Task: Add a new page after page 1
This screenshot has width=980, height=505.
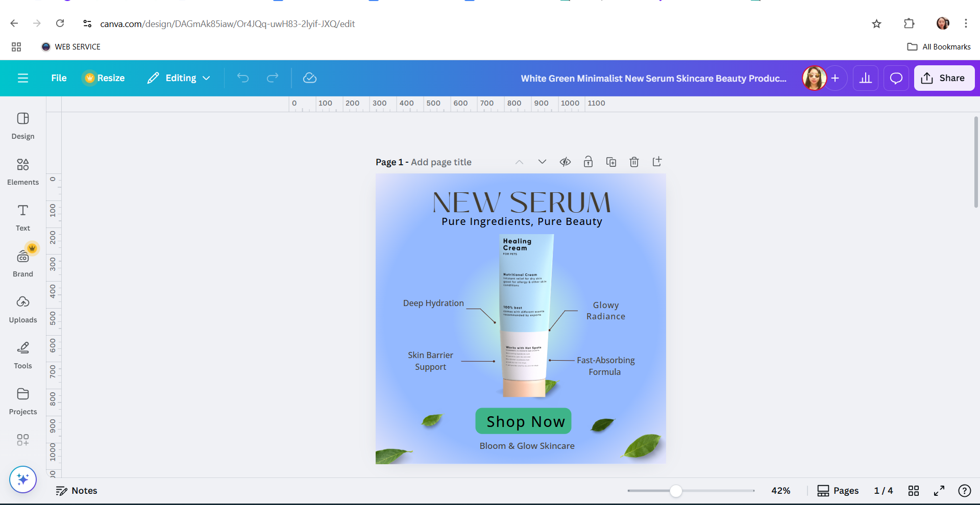Action: pos(657,162)
